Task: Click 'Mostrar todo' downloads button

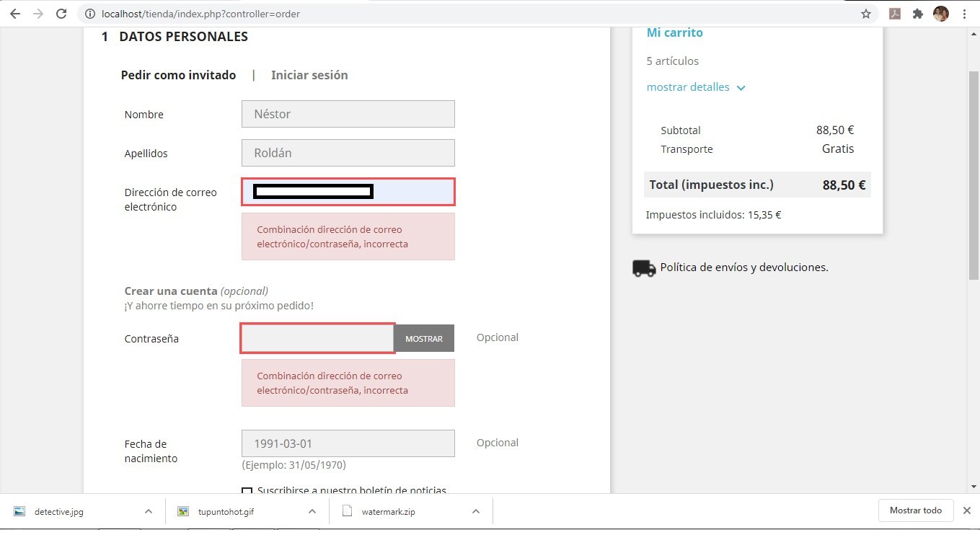Action: (x=916, y=510)
